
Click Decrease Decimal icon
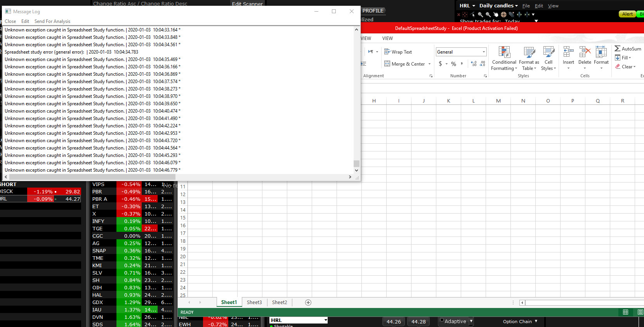pyautogui.click(x=483, y=64)
